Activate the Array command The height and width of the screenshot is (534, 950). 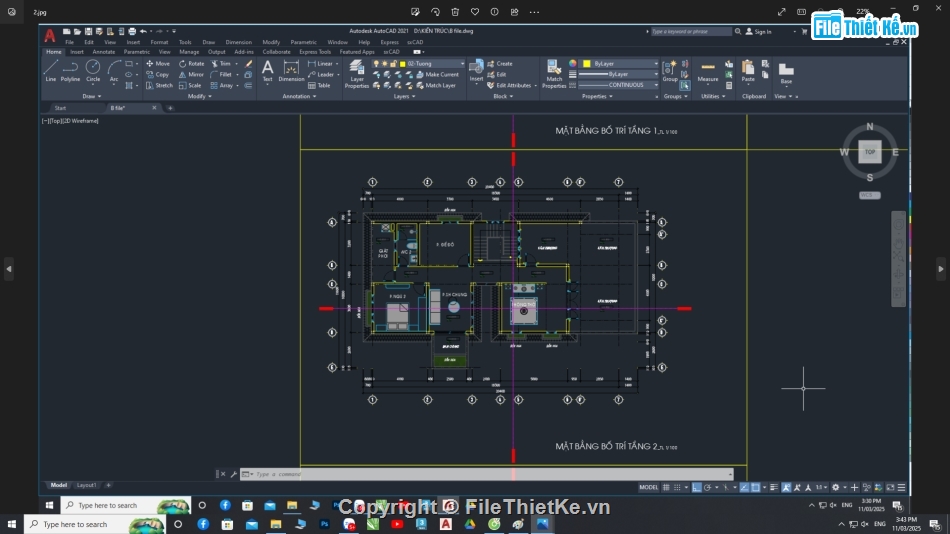pos(222,85)
